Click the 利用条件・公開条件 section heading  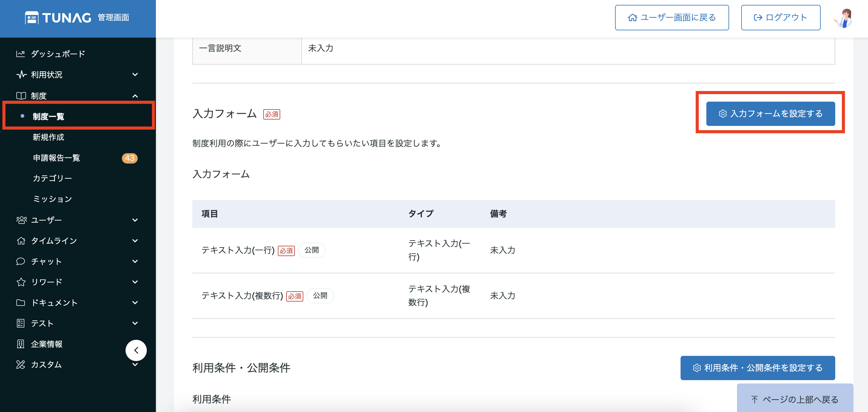point(241,368)
